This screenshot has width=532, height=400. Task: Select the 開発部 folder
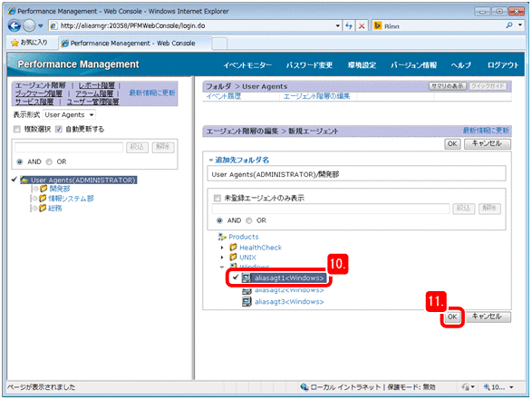(x=60, y=189)
